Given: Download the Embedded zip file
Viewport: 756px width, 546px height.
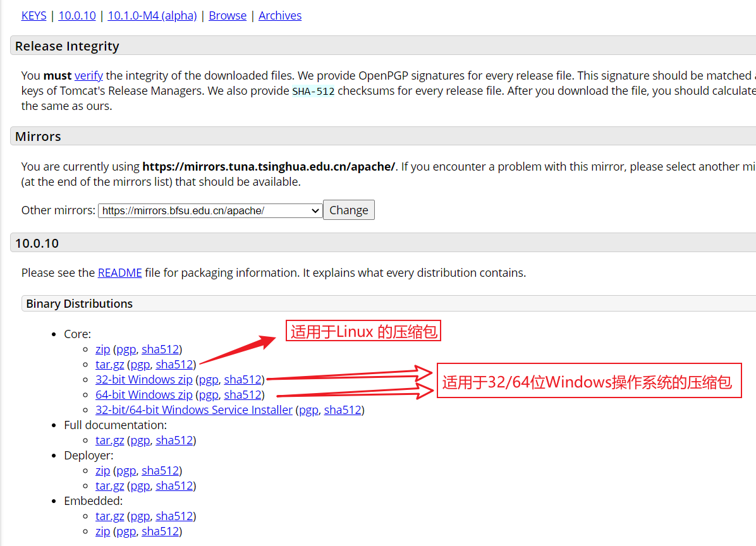Looking at the screenshot, I should tap(102, 531).
